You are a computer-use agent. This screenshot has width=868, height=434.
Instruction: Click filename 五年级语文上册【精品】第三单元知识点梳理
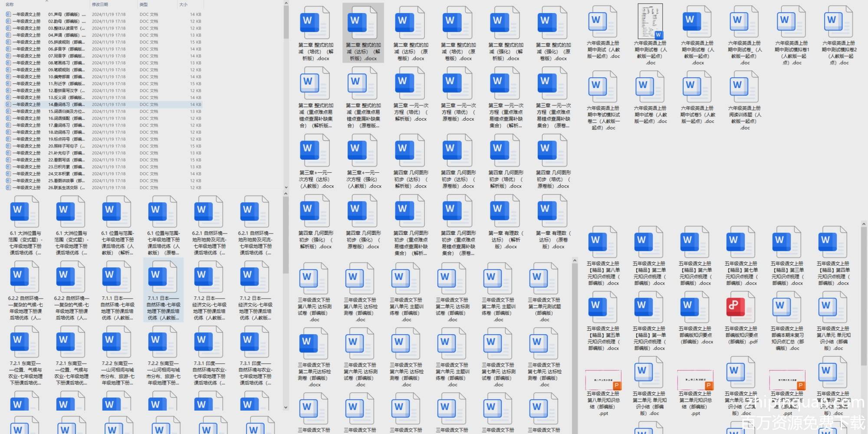(787, 273)
